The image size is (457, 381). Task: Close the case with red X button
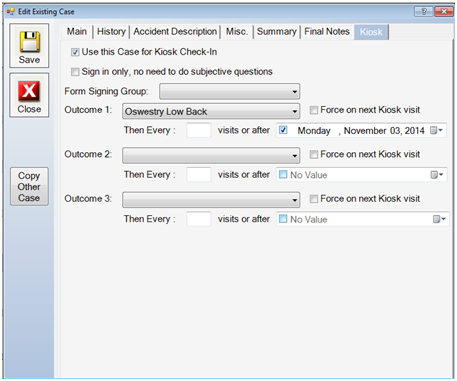point(29,95)
